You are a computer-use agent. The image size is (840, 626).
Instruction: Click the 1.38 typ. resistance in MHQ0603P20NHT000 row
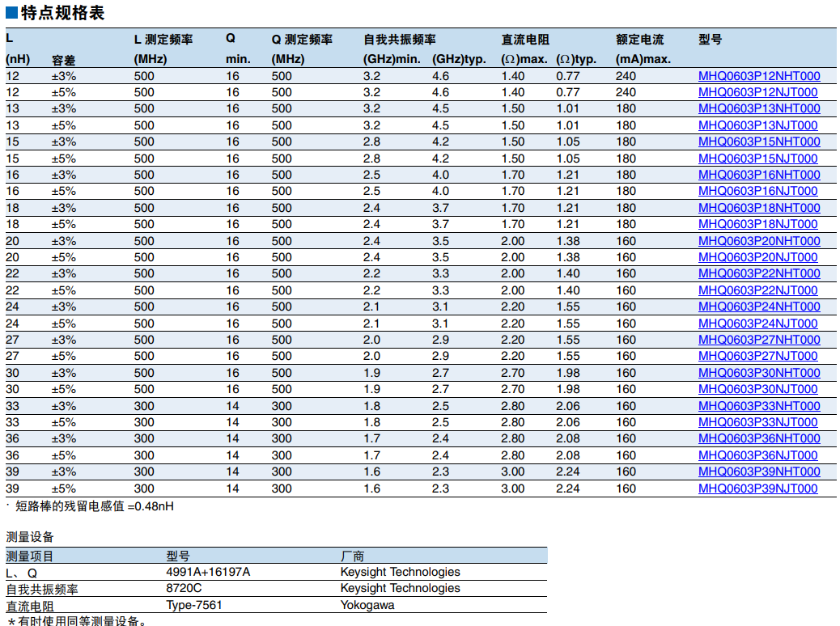pos(568,241)
